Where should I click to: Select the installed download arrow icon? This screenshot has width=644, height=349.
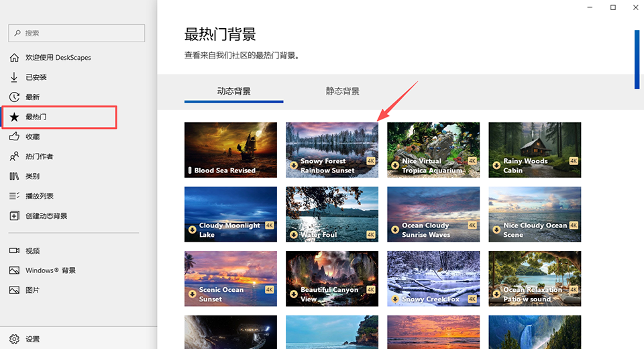click(x=14, y=77)
